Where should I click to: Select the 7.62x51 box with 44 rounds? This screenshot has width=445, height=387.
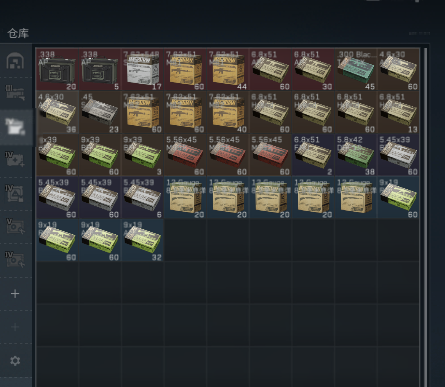point(228,69)
